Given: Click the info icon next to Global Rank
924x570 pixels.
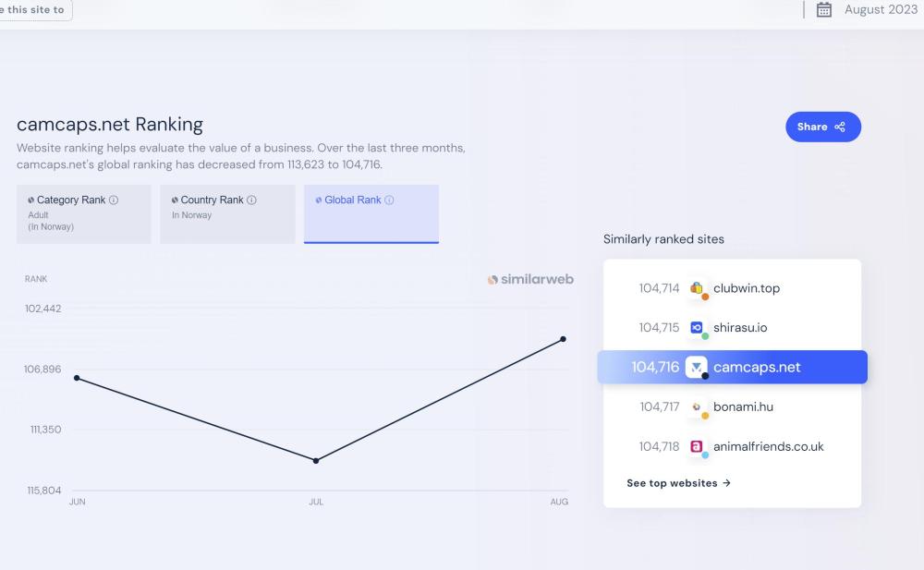Looking at the screenshot, I should pyautogui.click(x=389, y=200).
